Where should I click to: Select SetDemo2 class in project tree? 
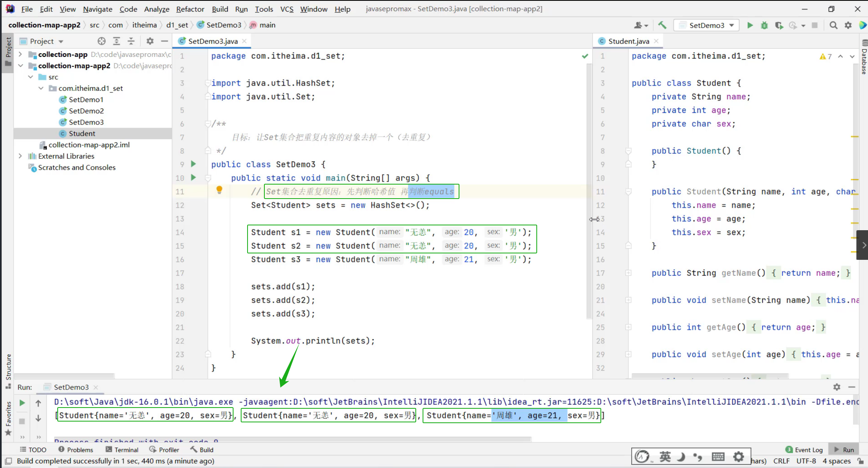pyautogui.click(x=86, y=111)
